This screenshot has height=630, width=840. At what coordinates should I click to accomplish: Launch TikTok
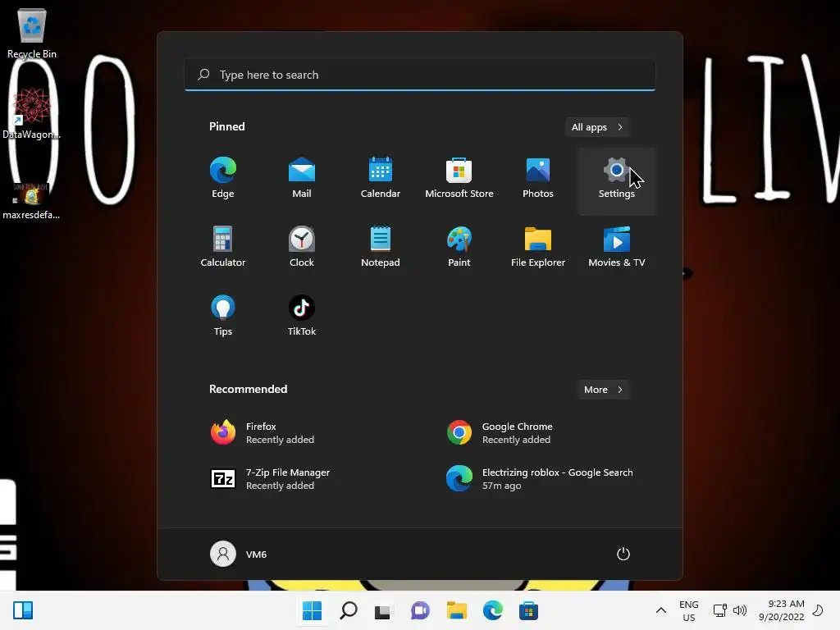point(302,316)
